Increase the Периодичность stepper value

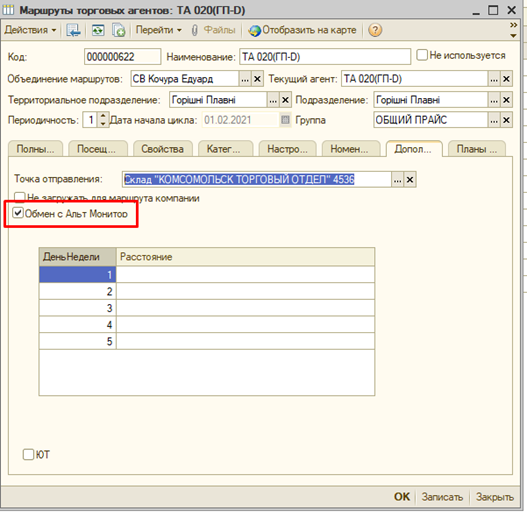click(x=103, y=116)
